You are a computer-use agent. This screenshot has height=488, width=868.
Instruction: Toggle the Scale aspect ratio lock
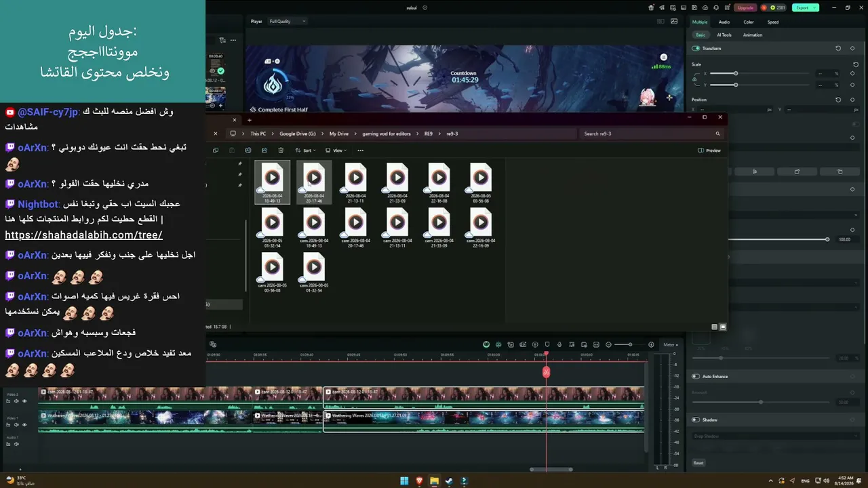(x=694, y=79)
